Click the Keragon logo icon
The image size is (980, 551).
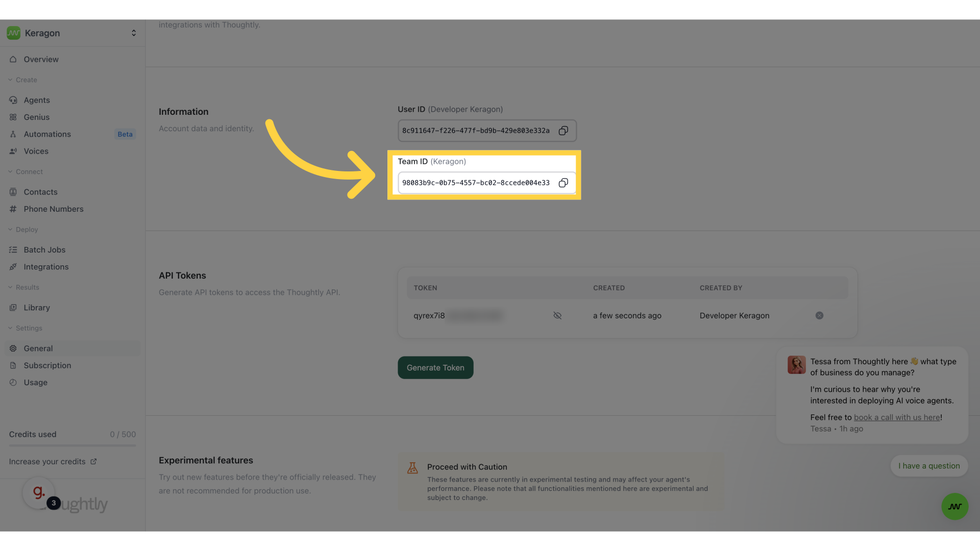pos(14,33)
